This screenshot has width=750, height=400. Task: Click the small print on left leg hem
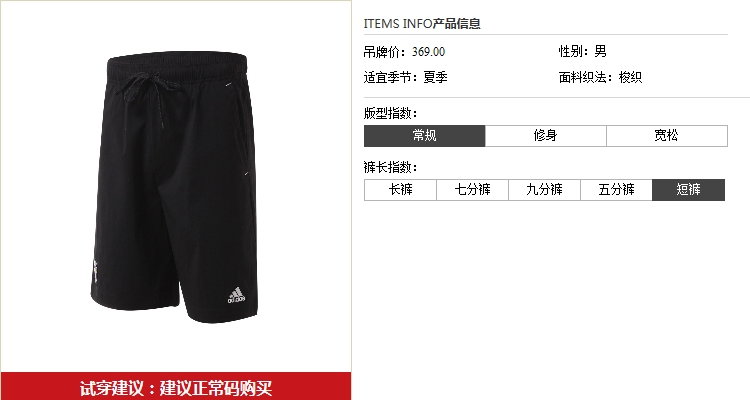tap(96, 271)
